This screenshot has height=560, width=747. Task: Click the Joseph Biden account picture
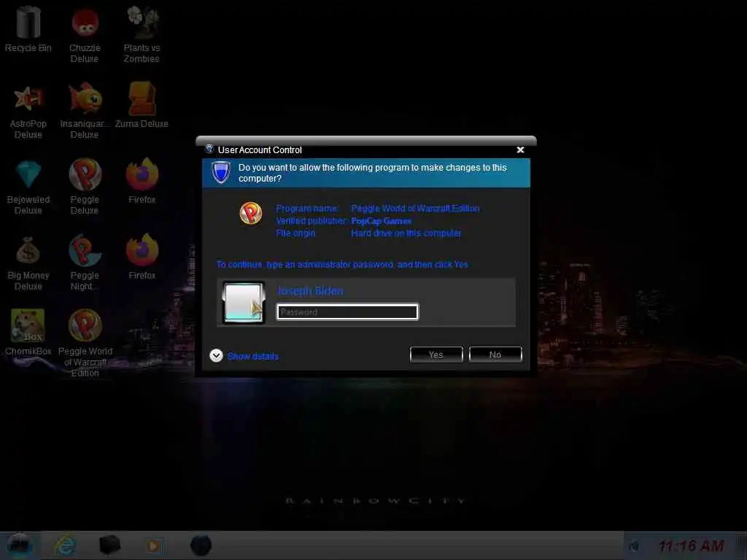pos(244,303)
